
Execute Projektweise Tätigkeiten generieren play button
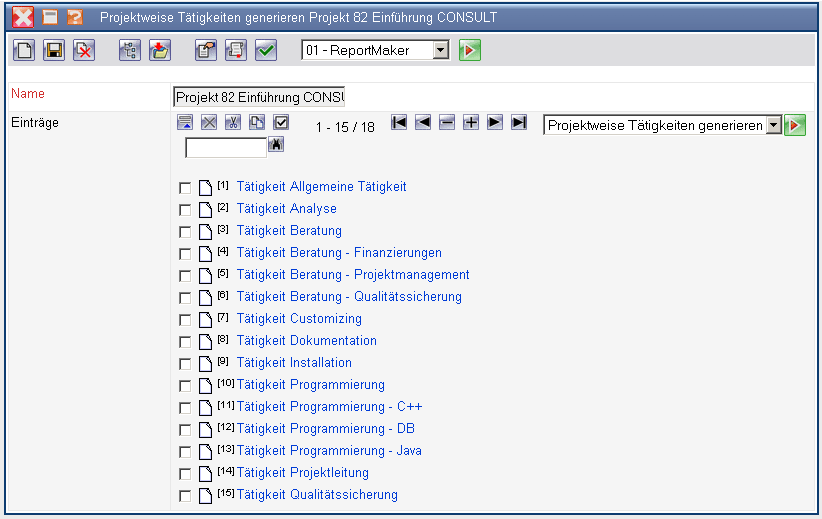point(795,125)
